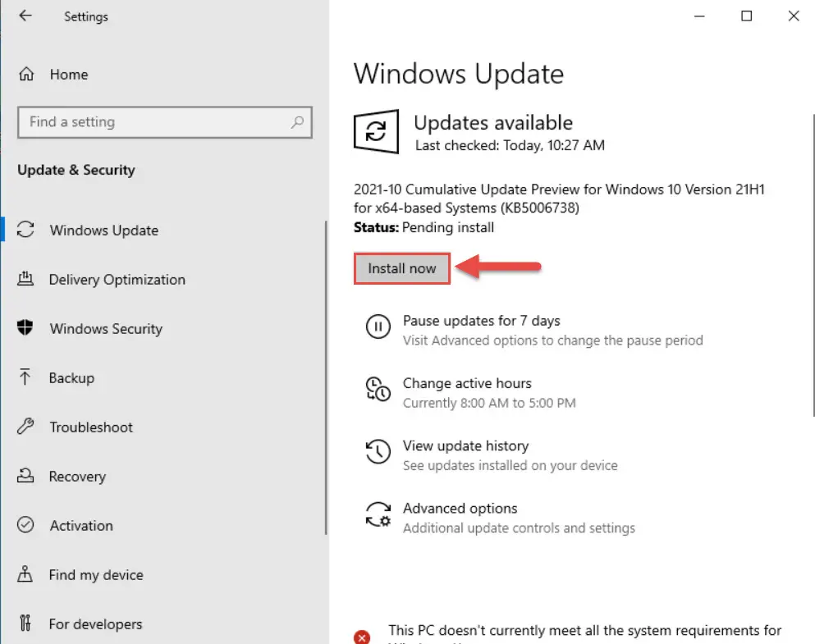815x644 pixels.
Task: Click the Home house icon
Action: click(26, 75)
